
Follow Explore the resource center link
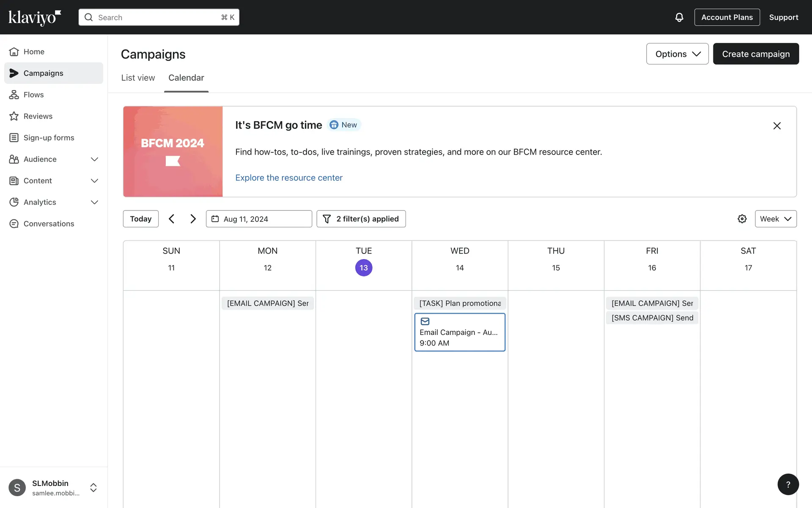tap(288, 178)
